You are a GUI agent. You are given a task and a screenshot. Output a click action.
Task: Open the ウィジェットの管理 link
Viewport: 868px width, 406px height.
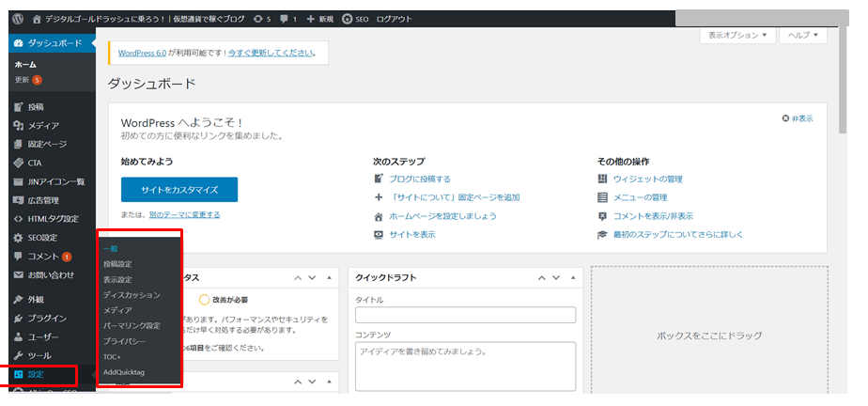647,179
